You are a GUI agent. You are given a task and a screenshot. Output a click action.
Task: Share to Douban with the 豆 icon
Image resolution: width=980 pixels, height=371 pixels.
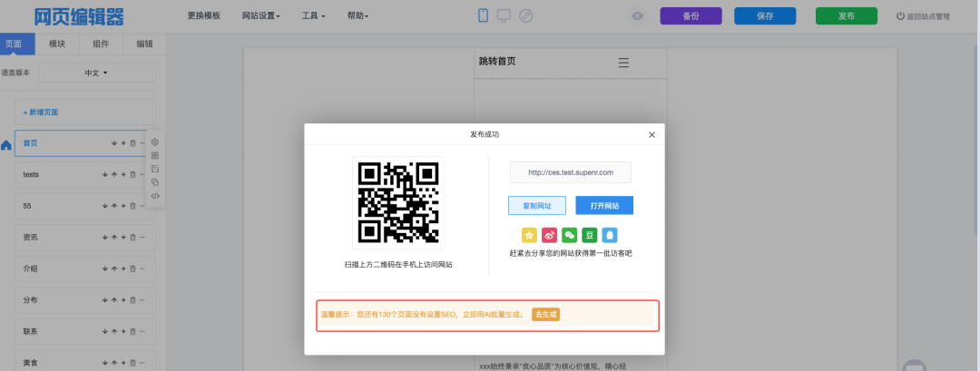point(590,235)
